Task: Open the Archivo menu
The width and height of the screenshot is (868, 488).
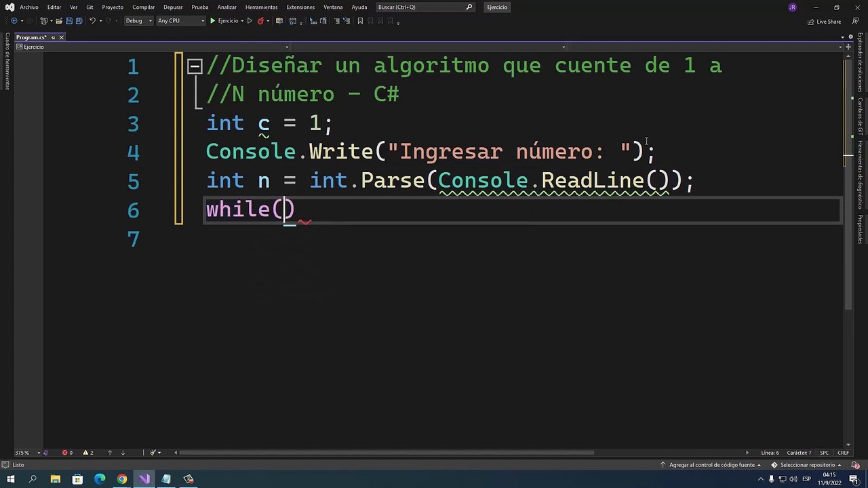Action: coord(29,7)
